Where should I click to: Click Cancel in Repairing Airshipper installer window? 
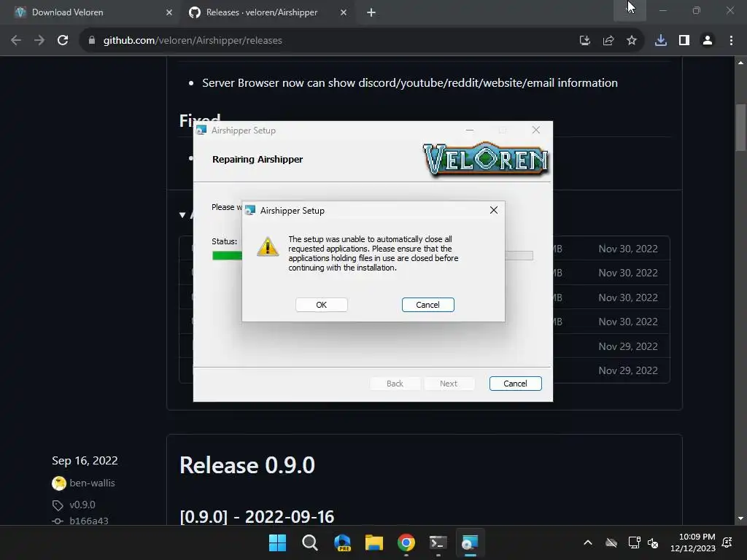click(x=516, y=384)
